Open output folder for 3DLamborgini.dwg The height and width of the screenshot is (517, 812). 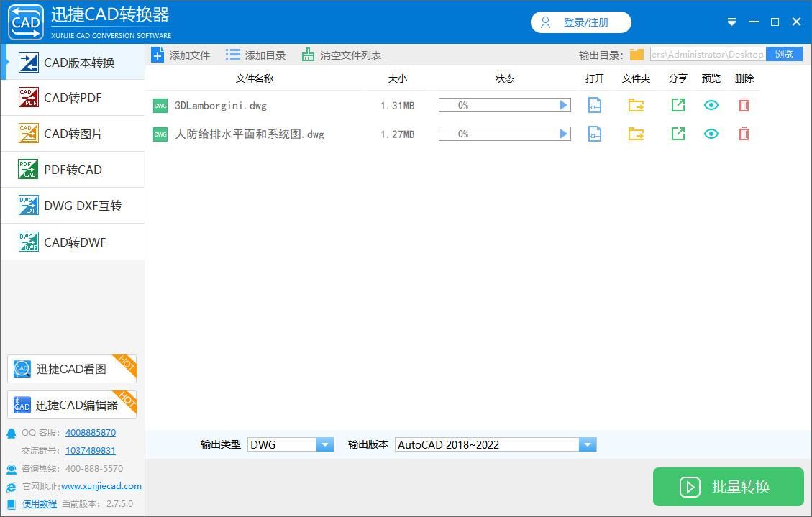635,105
